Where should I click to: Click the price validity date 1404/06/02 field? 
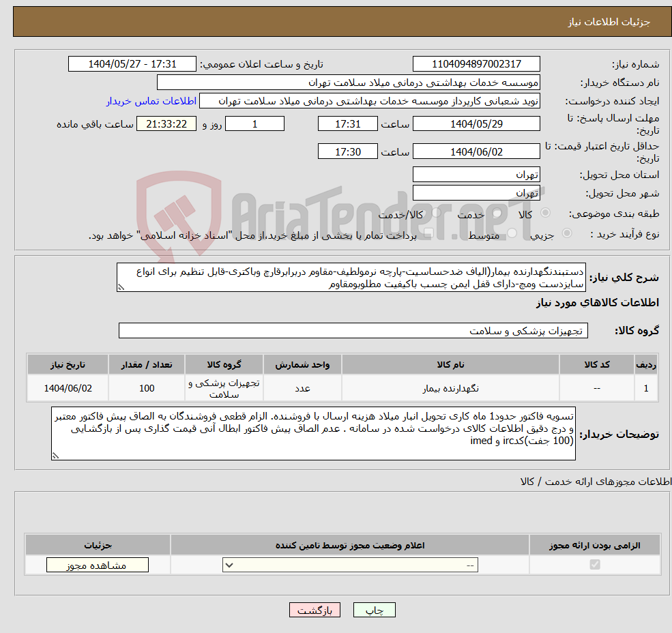pos(476,151)
